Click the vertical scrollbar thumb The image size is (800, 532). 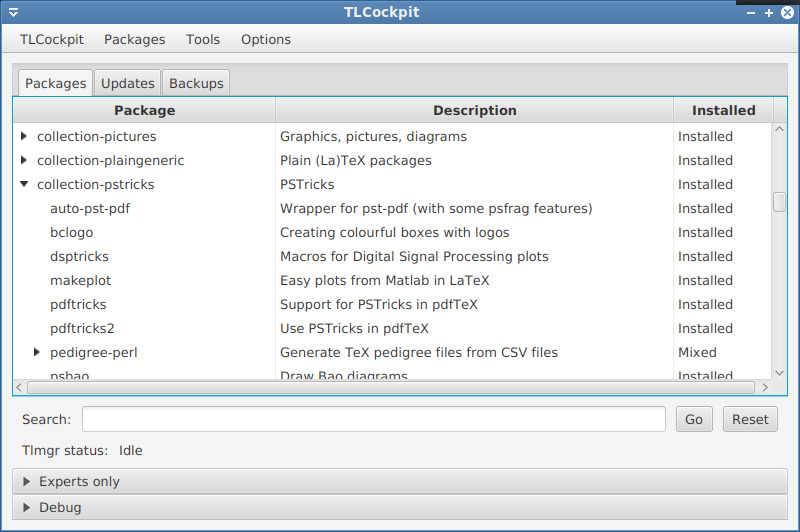click(x=779, y=202)
